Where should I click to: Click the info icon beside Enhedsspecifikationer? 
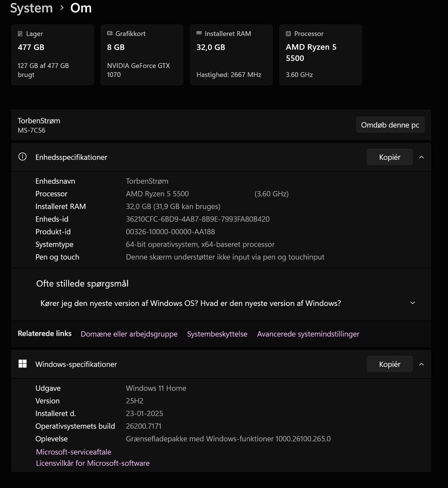point(22,157)
